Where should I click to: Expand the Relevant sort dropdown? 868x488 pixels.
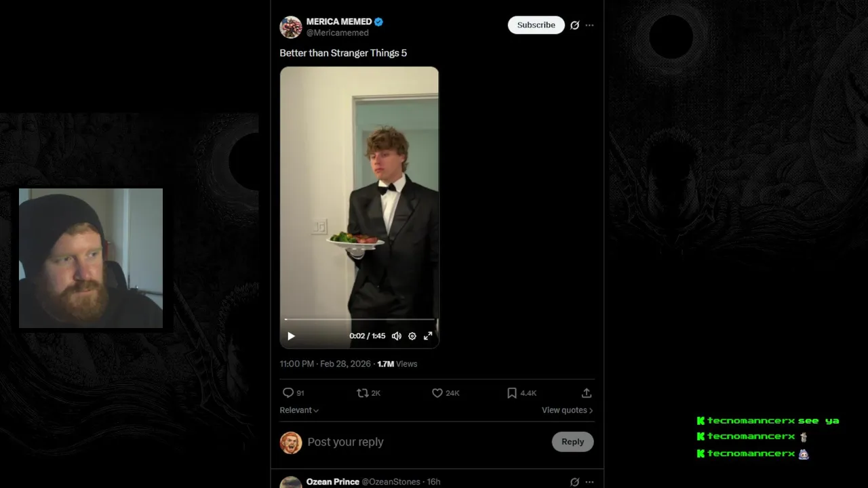(x=299, y=410)
